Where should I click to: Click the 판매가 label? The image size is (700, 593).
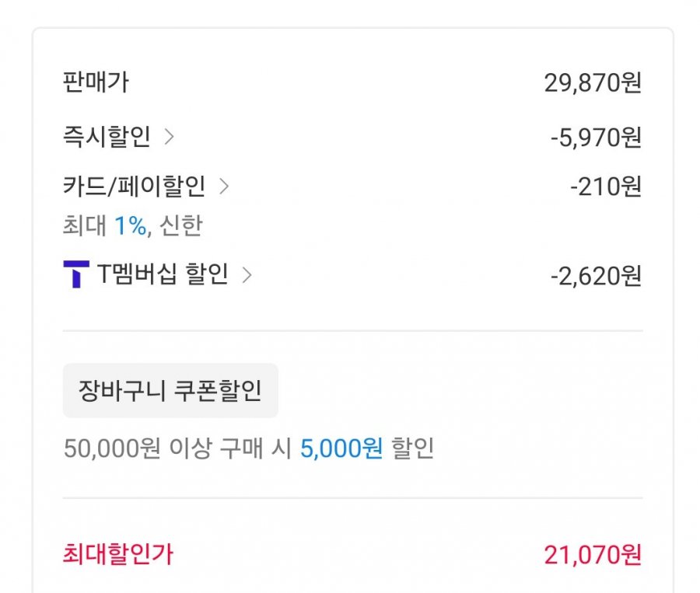96,82
